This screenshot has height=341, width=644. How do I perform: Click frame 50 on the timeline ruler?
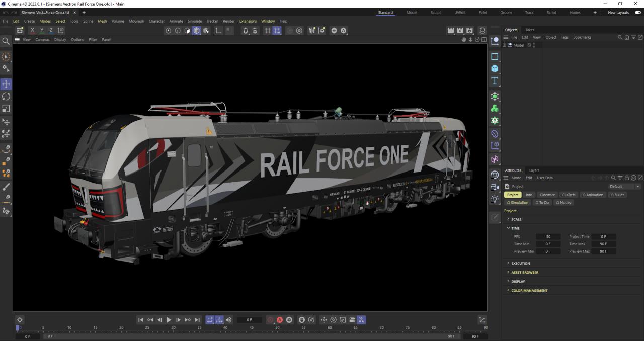[x=277, y=328]
